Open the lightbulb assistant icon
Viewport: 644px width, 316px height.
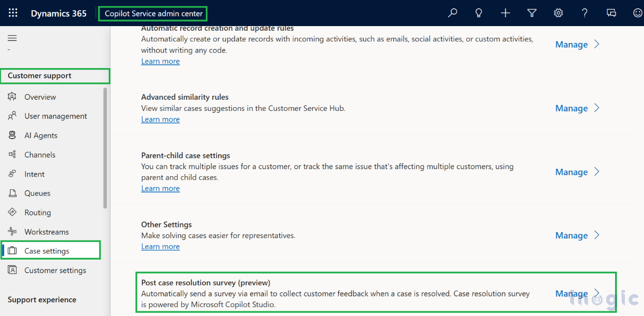coord(478,13)
